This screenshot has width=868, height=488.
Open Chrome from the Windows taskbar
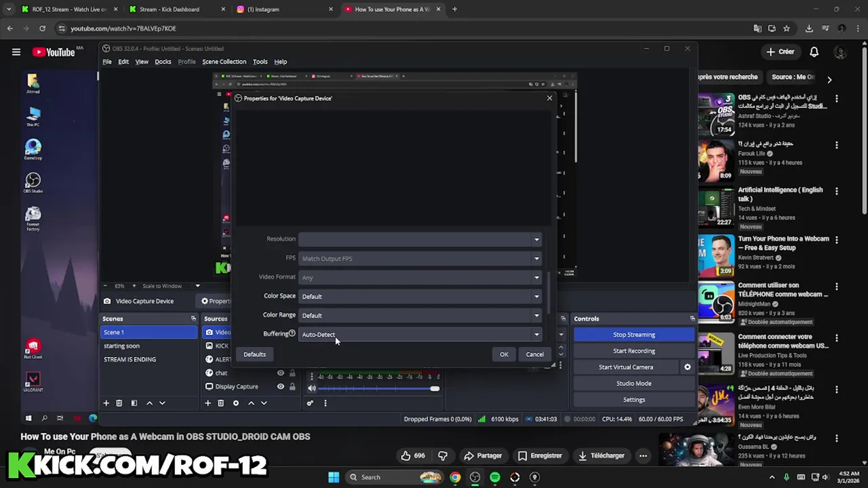(455, 477)
